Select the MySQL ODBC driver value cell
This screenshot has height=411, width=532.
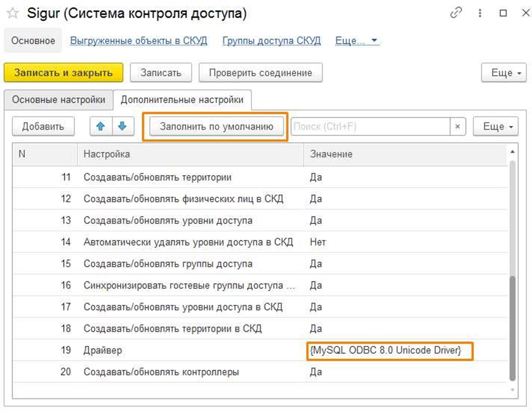coord(385,351)
